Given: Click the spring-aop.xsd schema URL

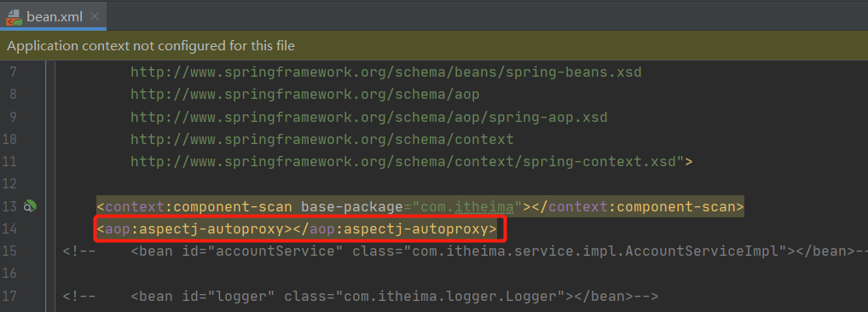Looking at the screenshot, I should pyautogui.click(x=368, y=118).
